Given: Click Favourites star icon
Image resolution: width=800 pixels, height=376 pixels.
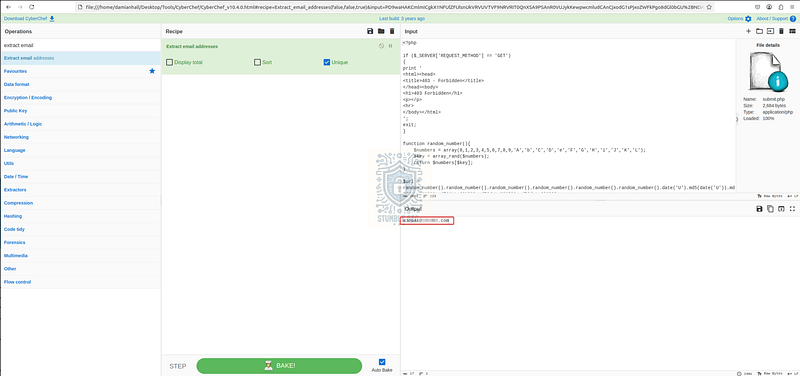Looking at the screenshot, I should click(152, 71).
